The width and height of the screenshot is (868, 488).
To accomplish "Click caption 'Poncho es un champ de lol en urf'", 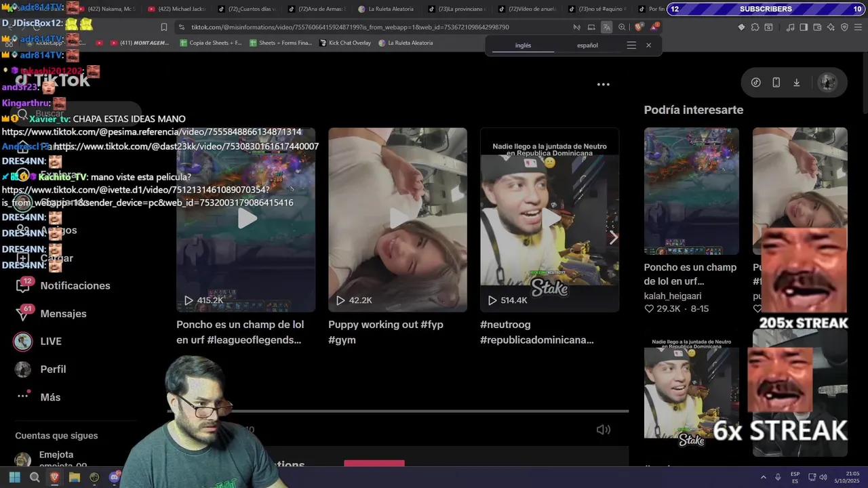I will [x=240, y=332].
